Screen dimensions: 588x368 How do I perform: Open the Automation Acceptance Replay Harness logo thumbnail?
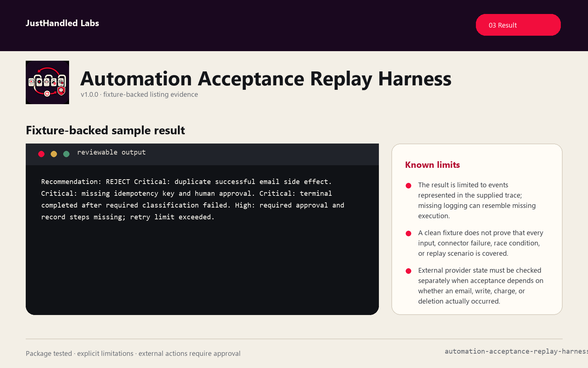pos(47,82)
